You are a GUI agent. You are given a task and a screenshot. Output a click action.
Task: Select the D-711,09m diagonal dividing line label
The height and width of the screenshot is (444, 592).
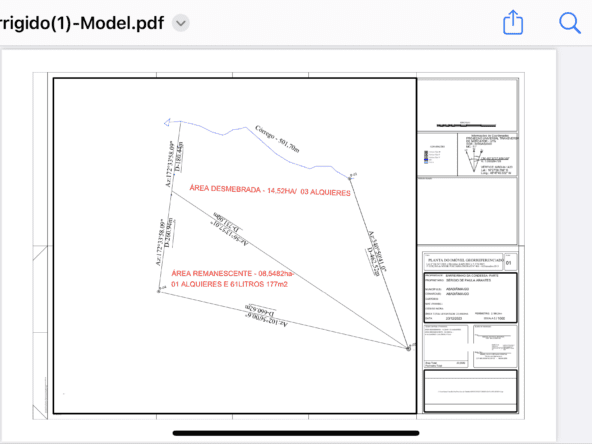(228, 223)
